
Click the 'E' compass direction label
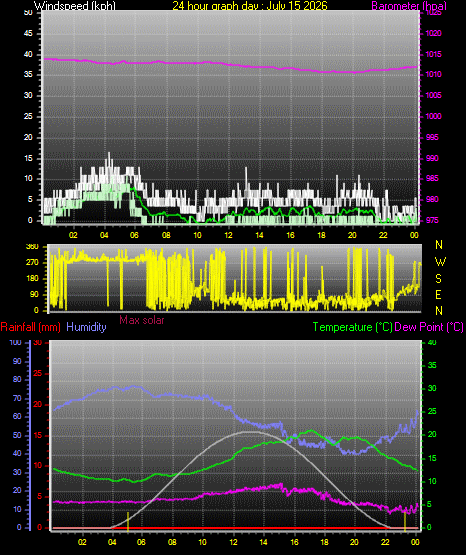click(438, 295)
